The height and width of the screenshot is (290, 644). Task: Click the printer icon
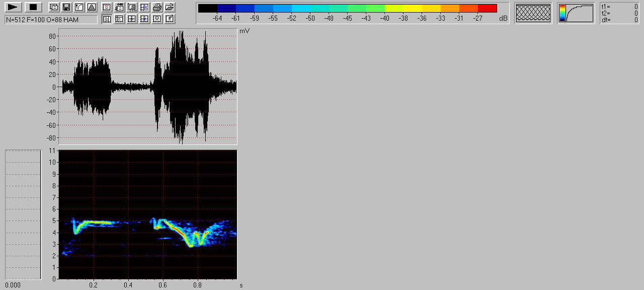(157, 7)
